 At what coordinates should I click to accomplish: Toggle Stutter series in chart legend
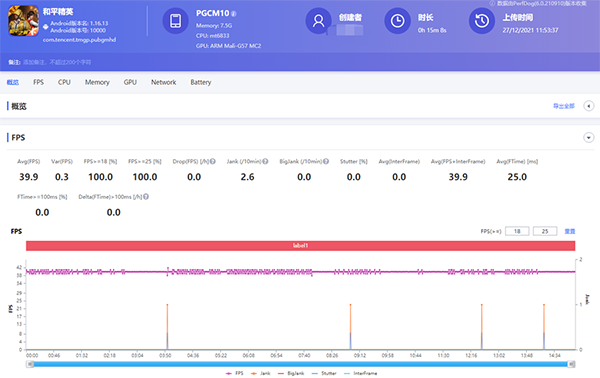pos(324,373)
